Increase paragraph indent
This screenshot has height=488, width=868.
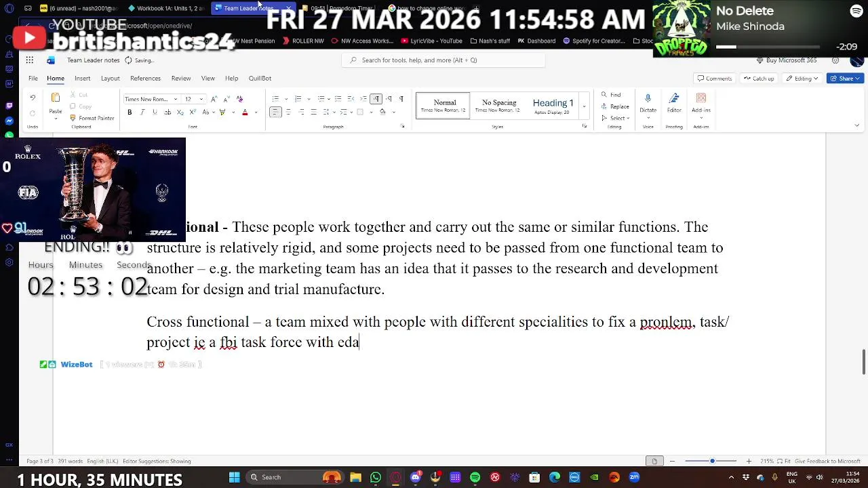pos(363,99)
